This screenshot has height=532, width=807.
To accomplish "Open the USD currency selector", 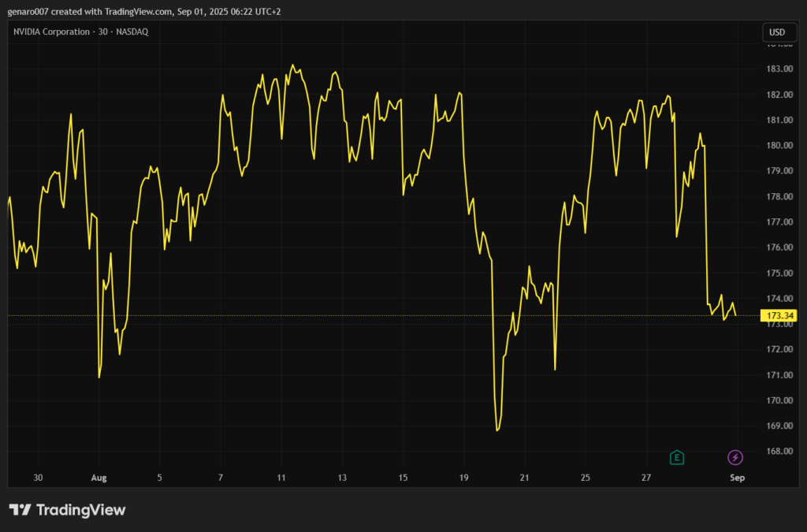I will [776, 32].
